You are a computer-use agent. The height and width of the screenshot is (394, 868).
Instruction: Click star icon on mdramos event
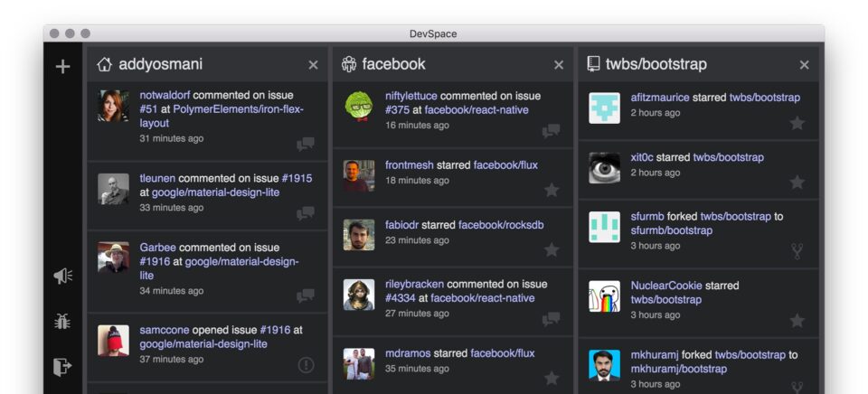(x=552, y=379)
